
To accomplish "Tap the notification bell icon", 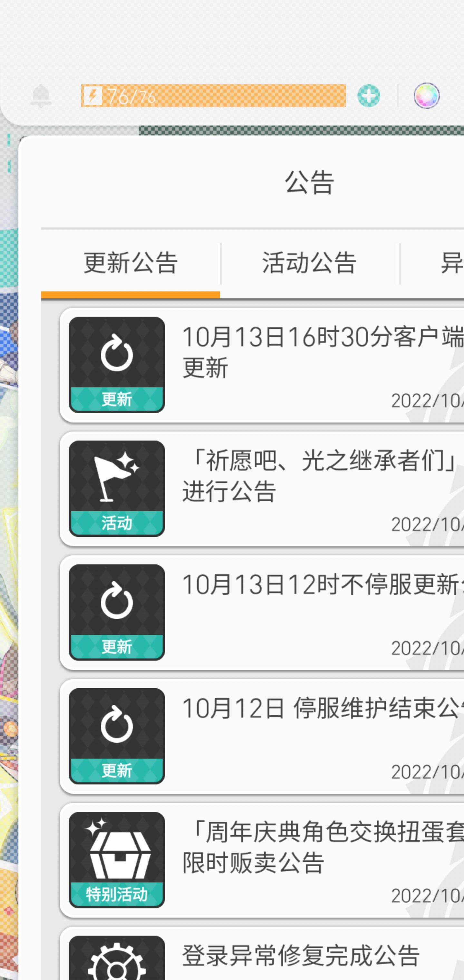I will [41, 95].
